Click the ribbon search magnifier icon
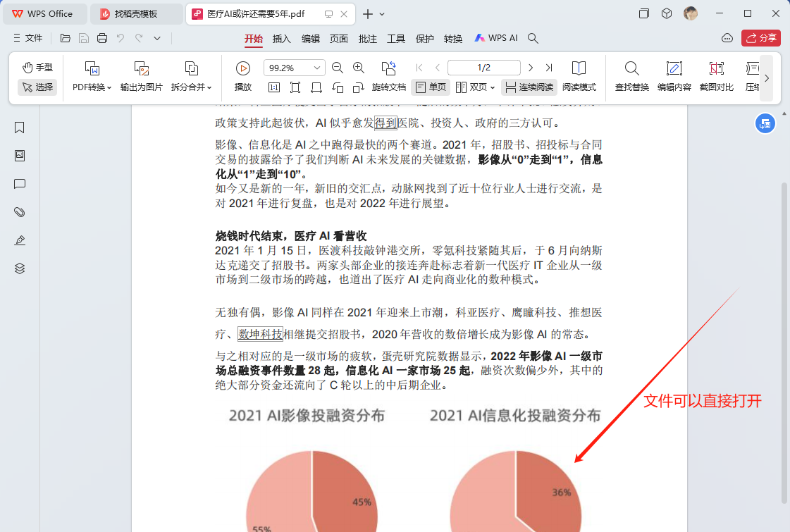Image resolution: width=790 pixels, height=532 pixels. (533, 38)
